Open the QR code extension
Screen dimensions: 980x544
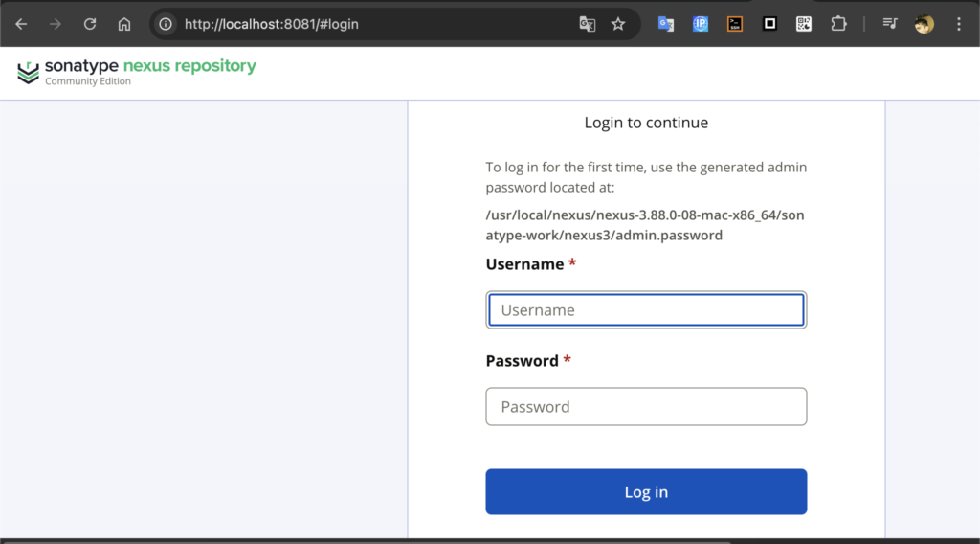[x=804, y=24]
